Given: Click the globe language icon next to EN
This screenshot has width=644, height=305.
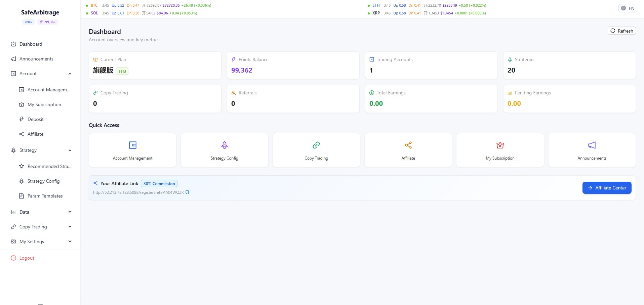Looking at the screenshot, I should (623, 8).
